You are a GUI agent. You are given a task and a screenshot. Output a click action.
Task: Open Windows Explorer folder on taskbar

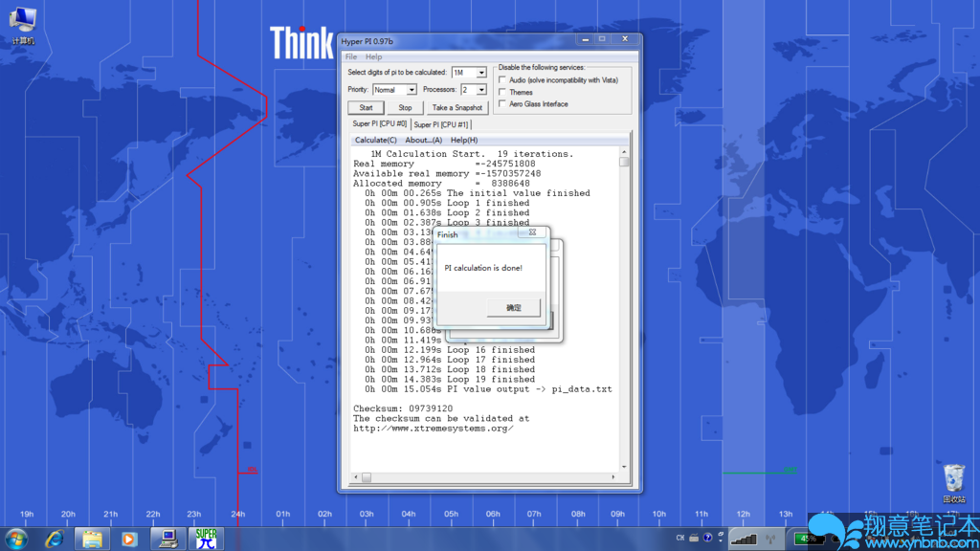tap(92, 539)
